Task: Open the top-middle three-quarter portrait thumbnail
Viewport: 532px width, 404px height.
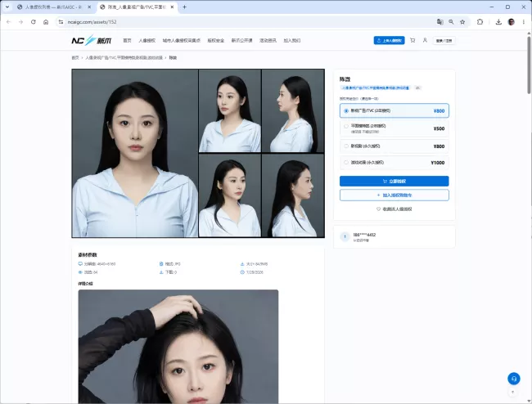Action: pyautogui.click(x=230, y=111)
